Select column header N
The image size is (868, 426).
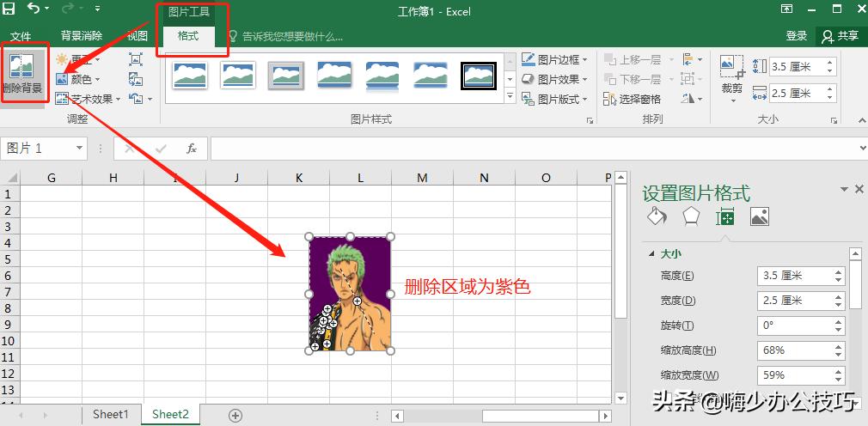point(484,178)
